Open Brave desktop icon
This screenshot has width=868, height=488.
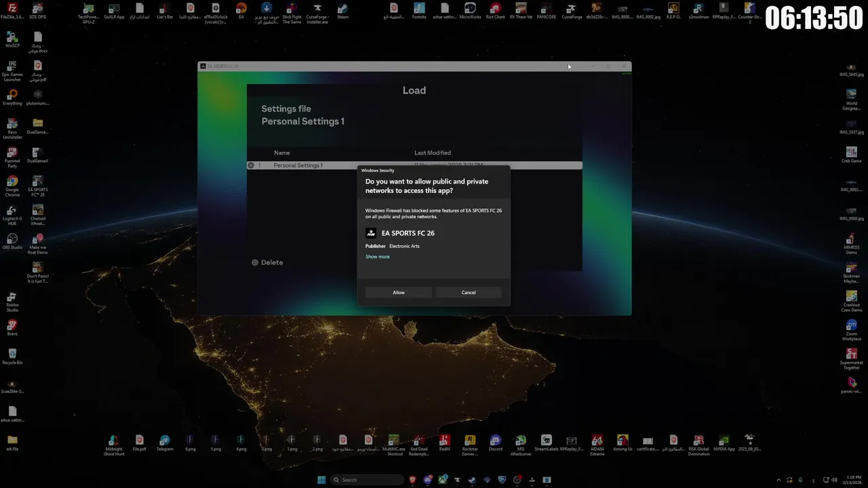coord(12,328)
